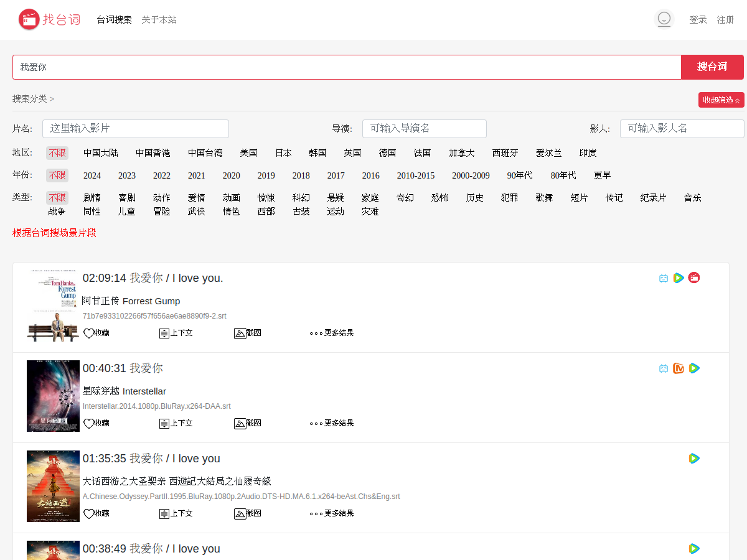
Task: Open 截图 screenshot for the Forrest Gump result
Action: pyautogui.click(x=248, y=333)
